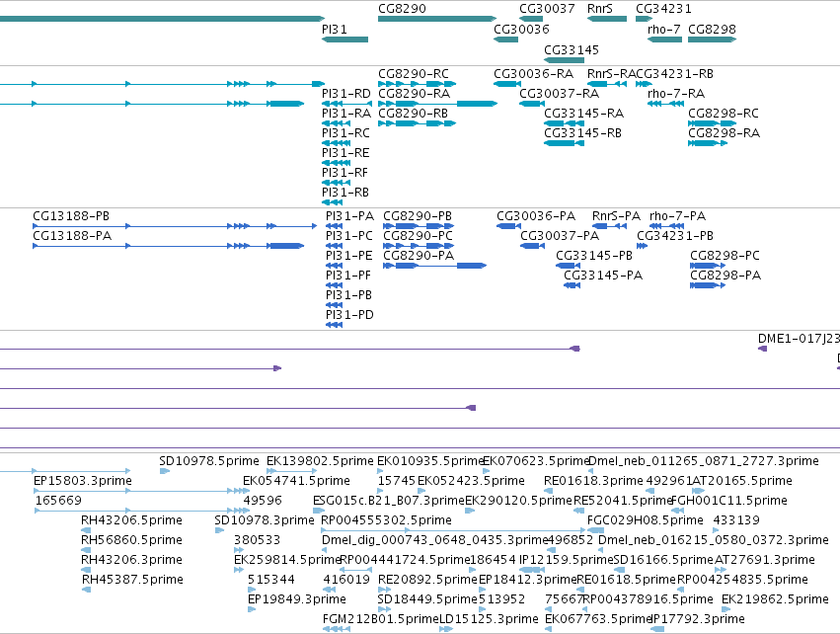Screen dimensions: 840x634
Task: Click EST FGC029H08.5prime label
Action: [645, 520]
